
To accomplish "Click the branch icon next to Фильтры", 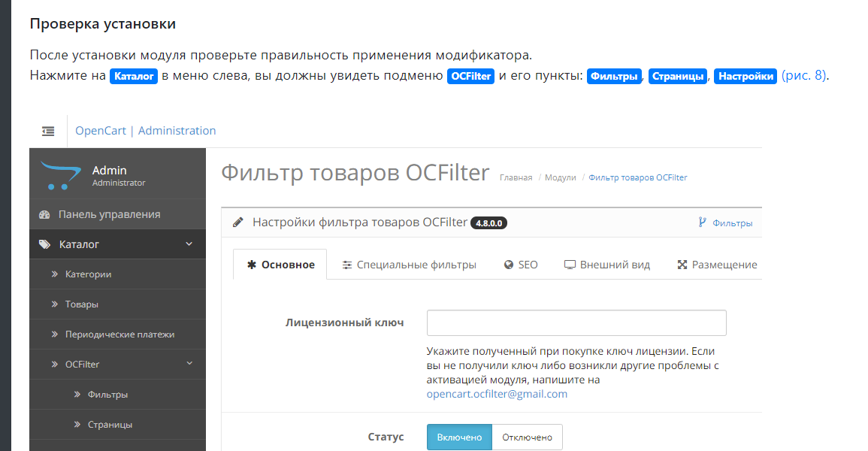I will point(702,222).
